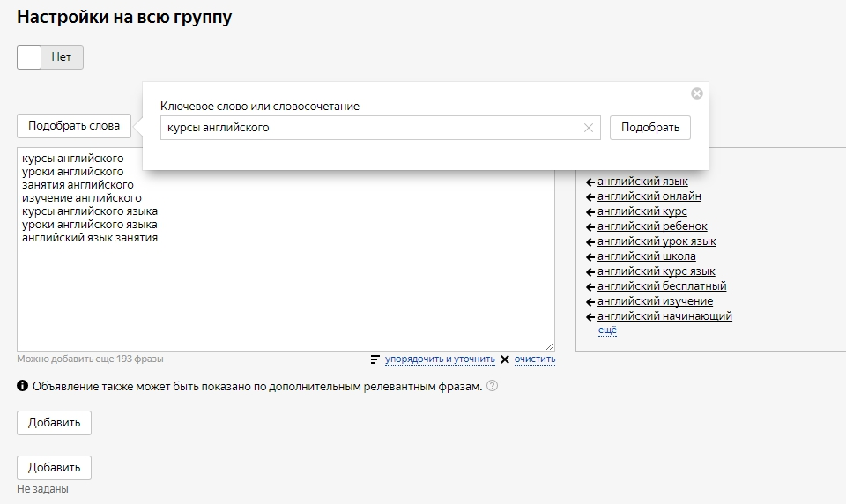Click the arrow beside 'английский онлайн'
Image resolution: width=846 pixels, height=504 pixels.
590,196
